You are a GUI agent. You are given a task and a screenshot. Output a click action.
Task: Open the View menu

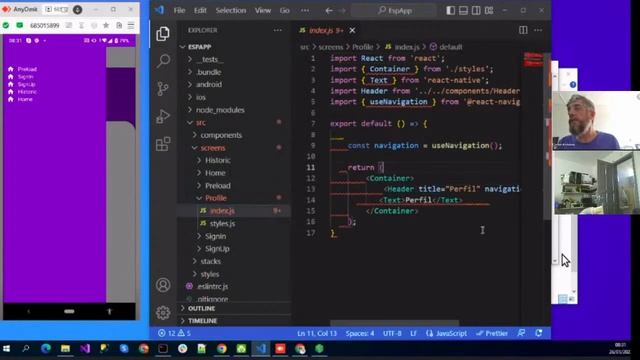click(x=263, y=11)
